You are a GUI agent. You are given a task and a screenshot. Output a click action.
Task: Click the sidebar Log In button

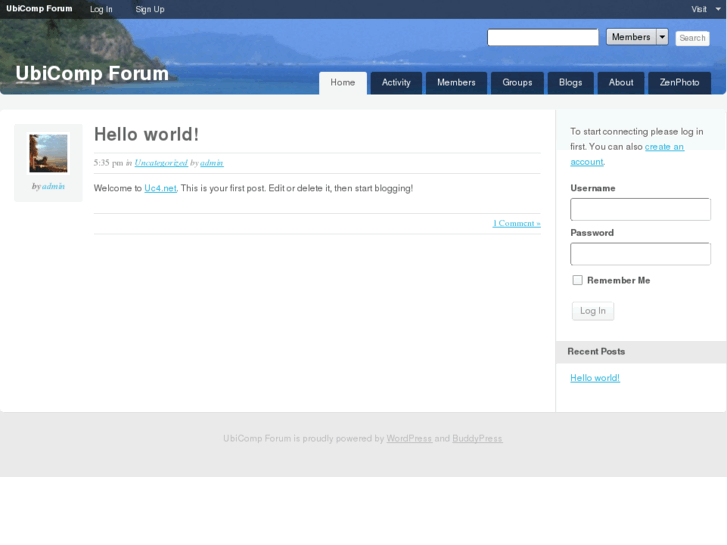coord(593,311)
